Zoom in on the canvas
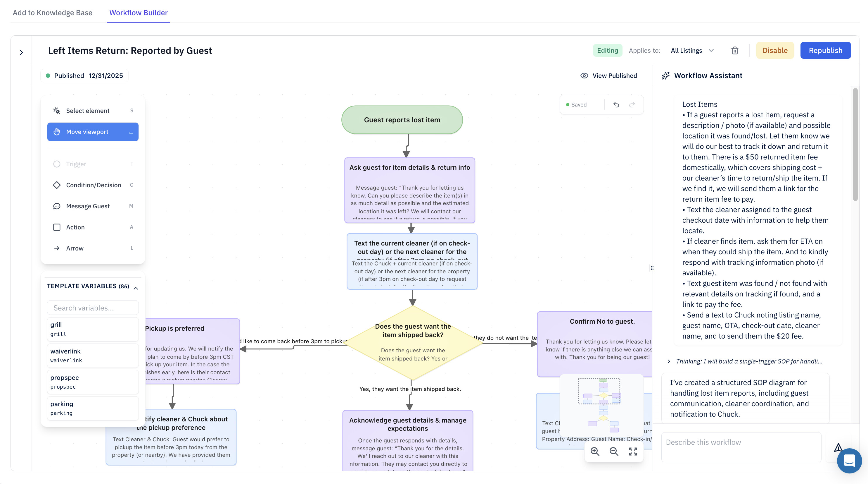The width and height of the screenshot is (868, 484). coord(595,451)
